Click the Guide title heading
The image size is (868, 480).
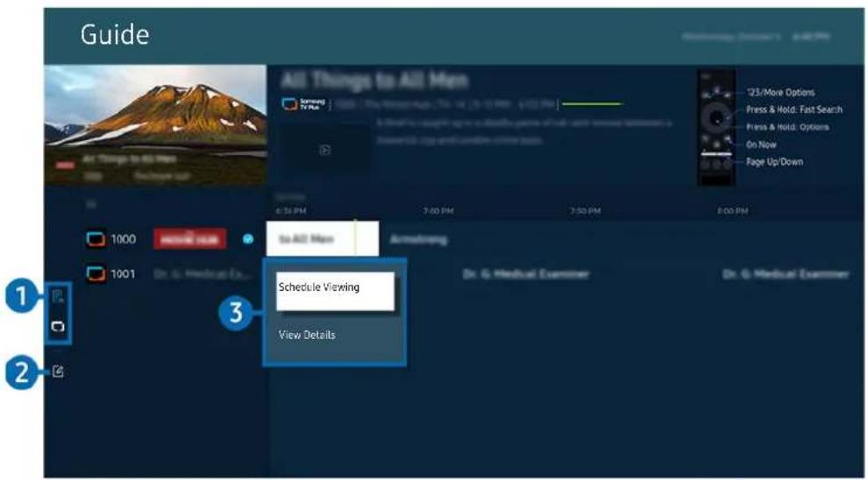(115, 35)
